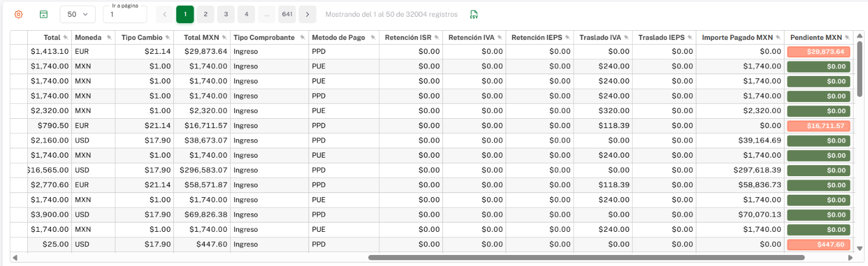Select the $38,673.07 Total MXN cell
868x266 pixels.
click(202, 141)
